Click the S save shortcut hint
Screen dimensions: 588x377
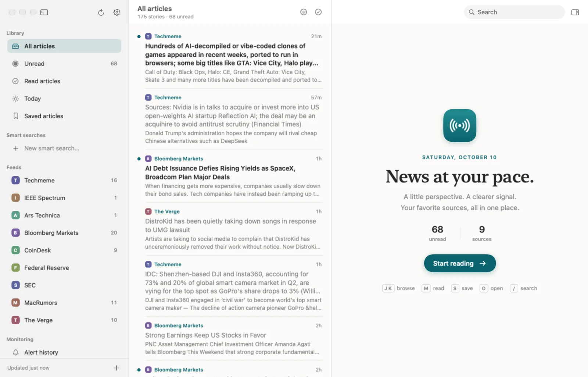pyautogui.click(x=462, y=288)
